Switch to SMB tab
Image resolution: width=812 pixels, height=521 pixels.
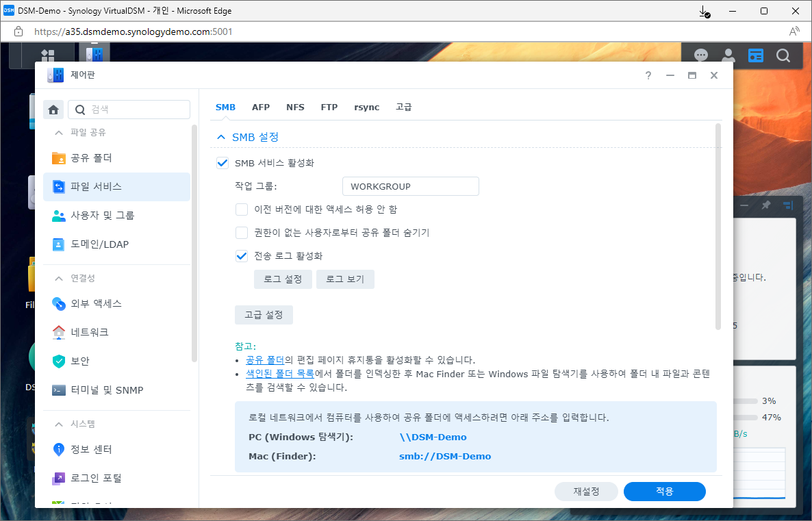tap(225, 107)
